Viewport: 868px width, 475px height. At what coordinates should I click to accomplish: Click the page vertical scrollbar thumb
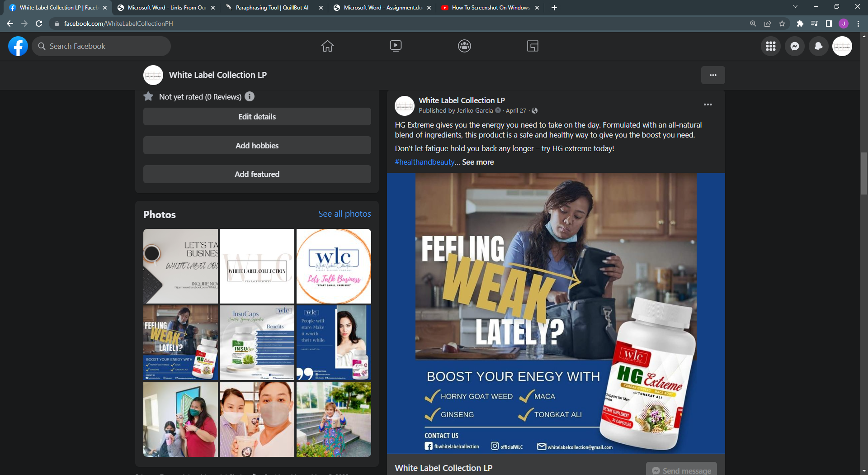[864, 174]
